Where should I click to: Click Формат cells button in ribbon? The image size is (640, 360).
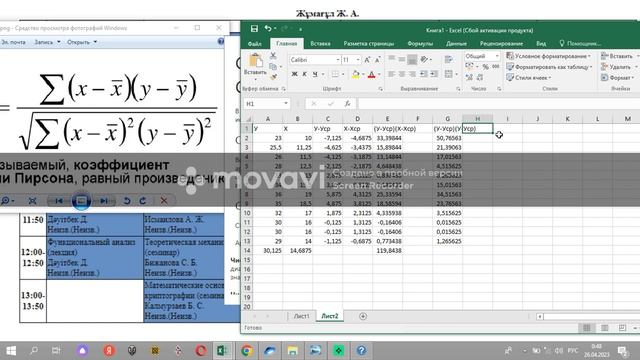(x=618, y=77)
